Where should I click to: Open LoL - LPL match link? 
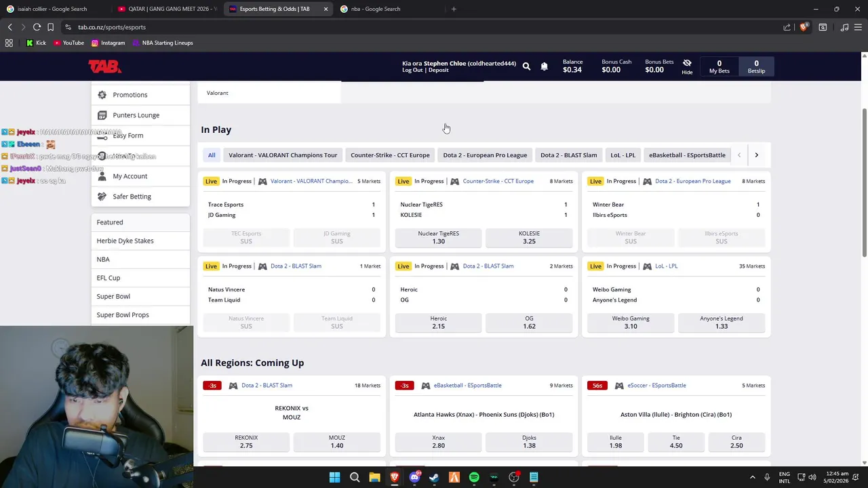(666, 266)
